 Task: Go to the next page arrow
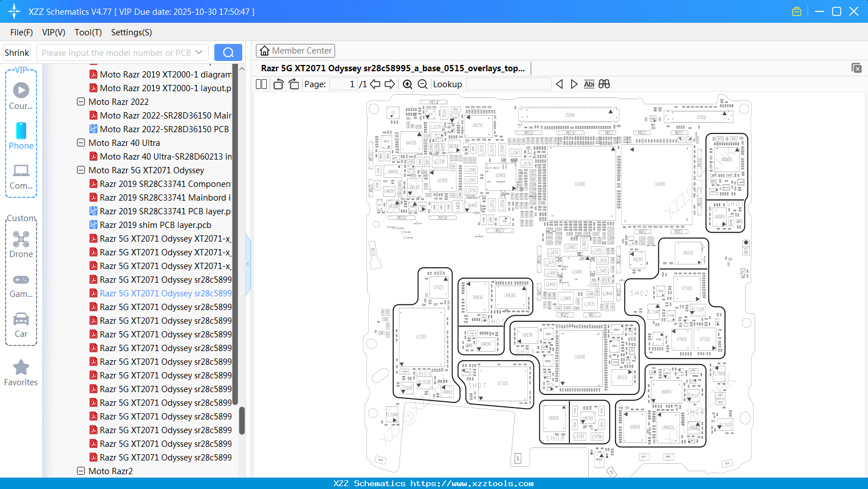pos(390,84)
